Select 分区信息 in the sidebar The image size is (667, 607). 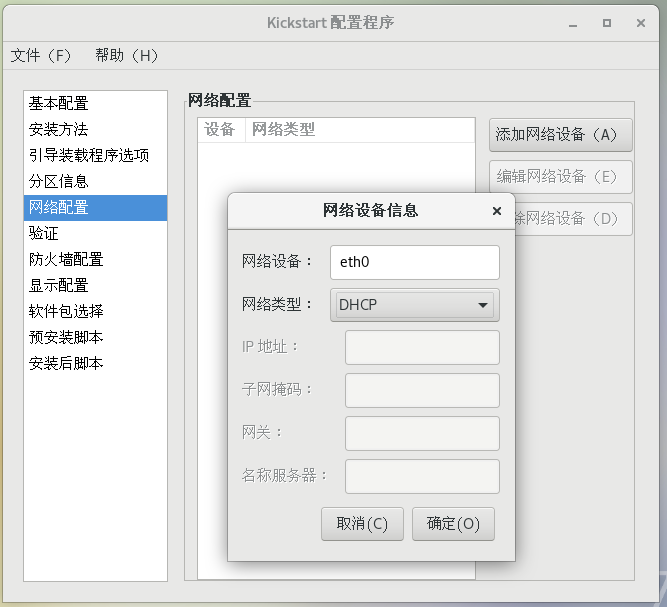(95, 181)
